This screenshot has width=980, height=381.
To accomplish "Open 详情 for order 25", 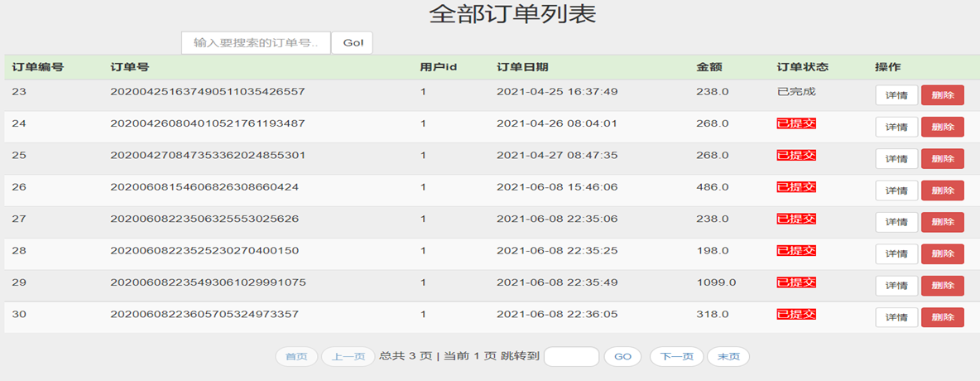I will [897, 159].
